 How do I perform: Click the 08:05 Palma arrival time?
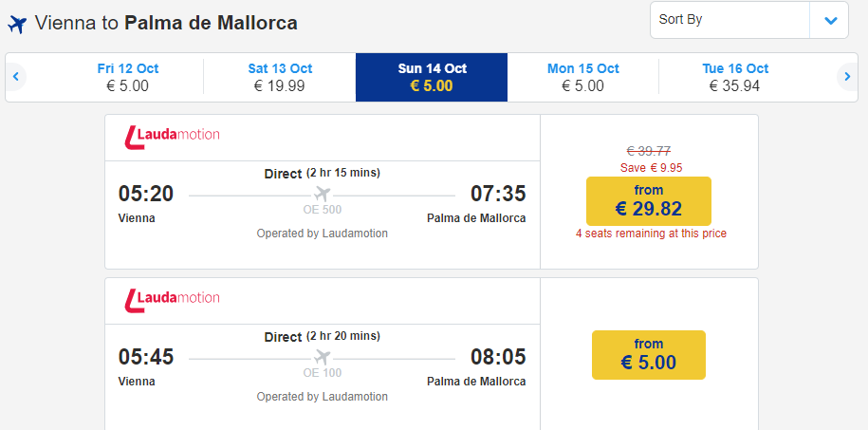(497, 357)
